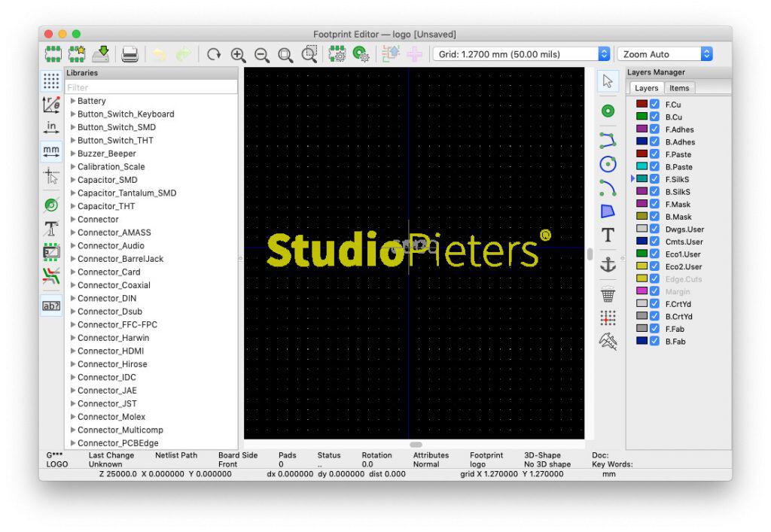Click the Zoom to Selection icon
The image size is (771, 532).
click(x=309, y=54)
